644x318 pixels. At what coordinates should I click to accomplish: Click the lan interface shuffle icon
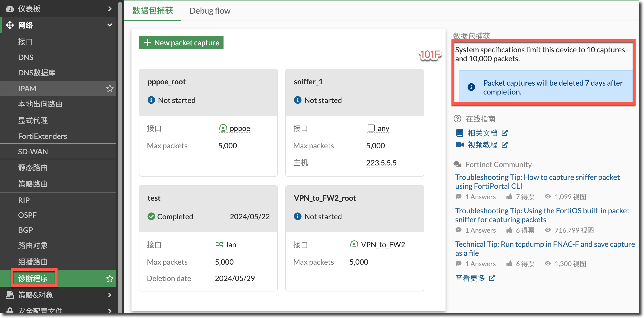click(x=220, y=244)
